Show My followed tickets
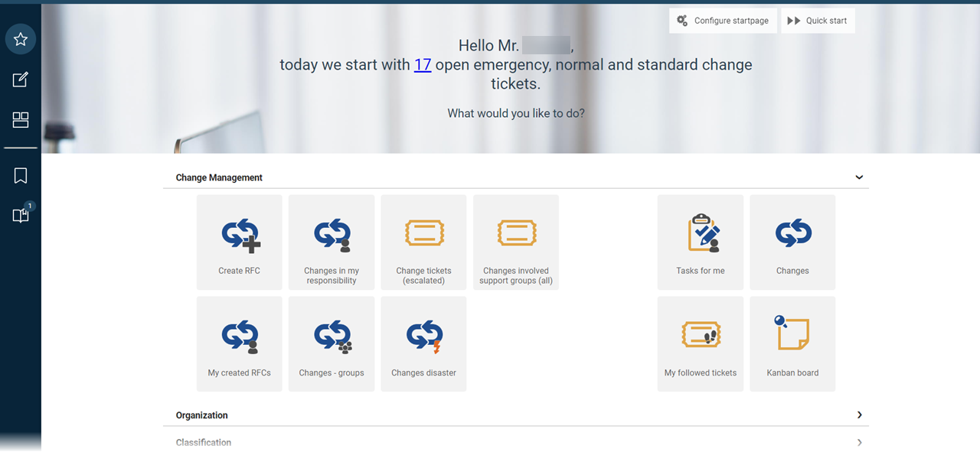 point(700,343)
